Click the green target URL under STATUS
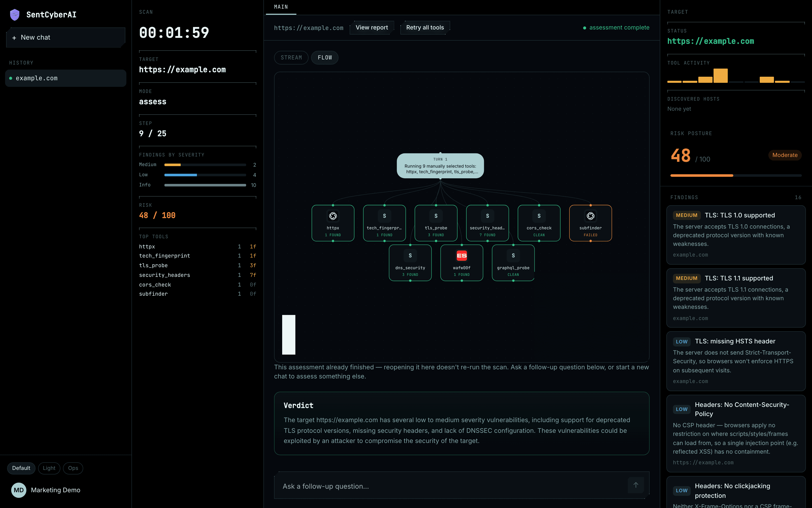 tap(710, 41)
